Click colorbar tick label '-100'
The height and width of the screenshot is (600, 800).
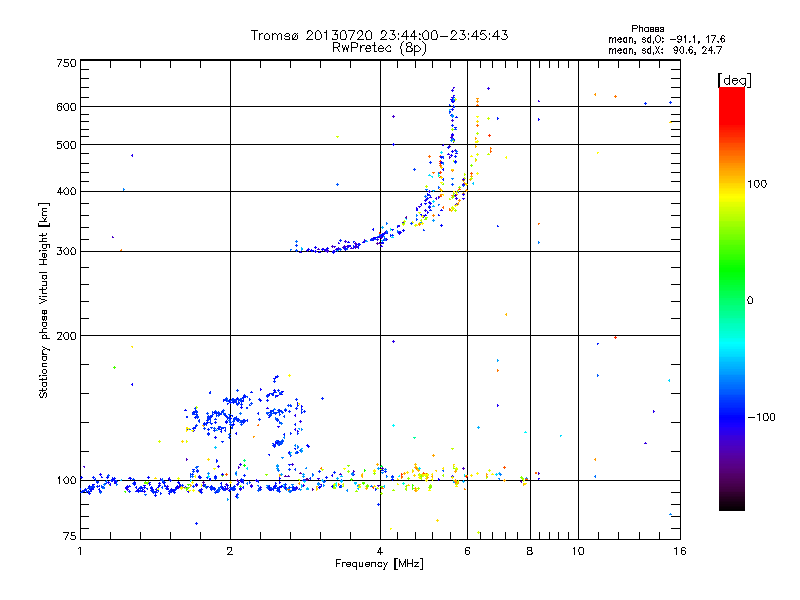(761, 417)
